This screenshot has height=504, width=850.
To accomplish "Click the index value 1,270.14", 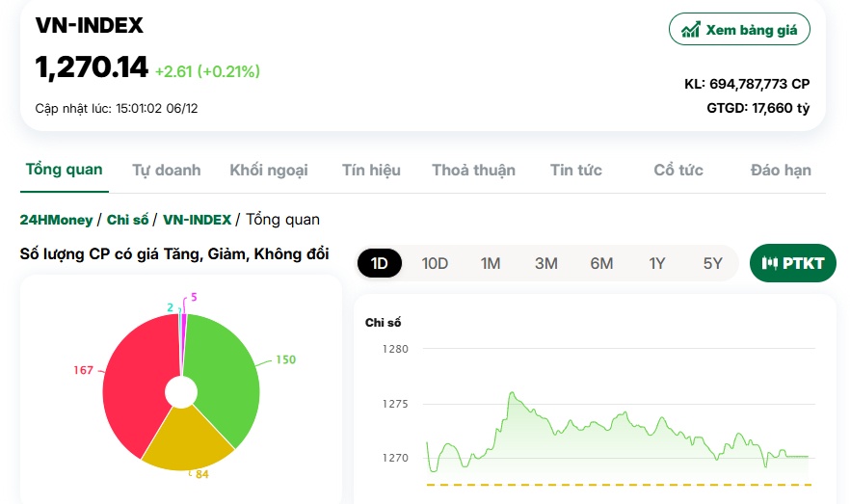I will tap(92, 67).
